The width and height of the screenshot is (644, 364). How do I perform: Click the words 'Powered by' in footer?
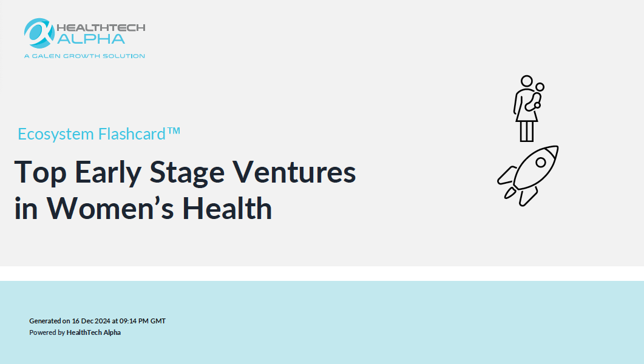pos(47,332)
